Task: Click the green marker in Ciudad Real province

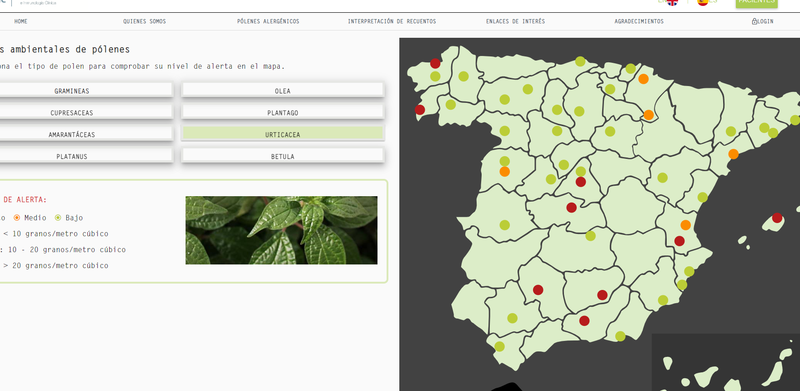Action: (x=590, y=236)
